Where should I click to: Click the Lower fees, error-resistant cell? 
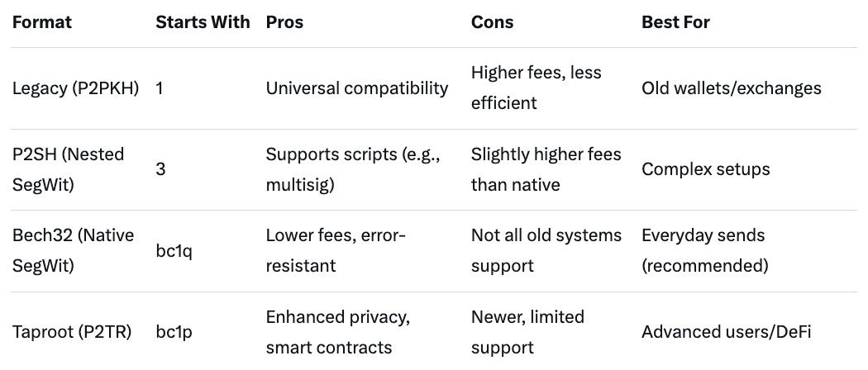336,250
